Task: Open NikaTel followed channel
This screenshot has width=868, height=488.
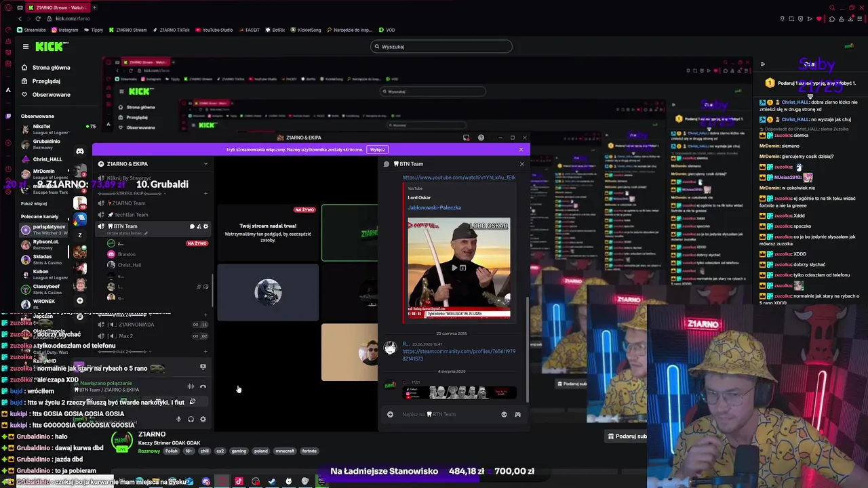Action: coord(58,129)
